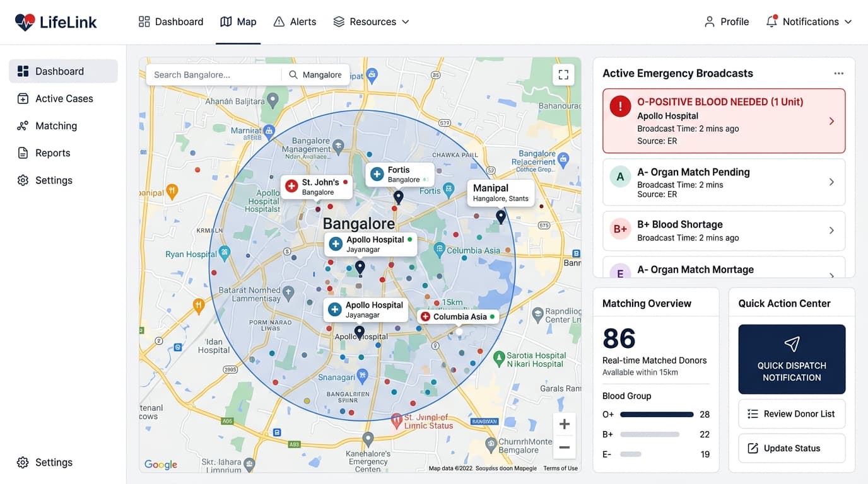Expand the A- Organ Match Pending broadcast

pos(724,182)
